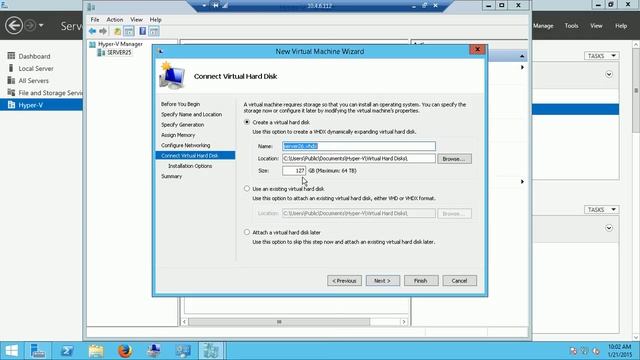640x360 pixels.
Task: Open All Servers in Server Manager
Action: point(33,80)
